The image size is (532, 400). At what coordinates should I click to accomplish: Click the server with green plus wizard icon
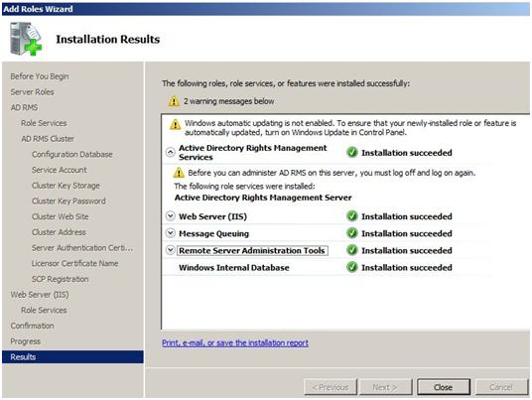[x=26, y=39]
